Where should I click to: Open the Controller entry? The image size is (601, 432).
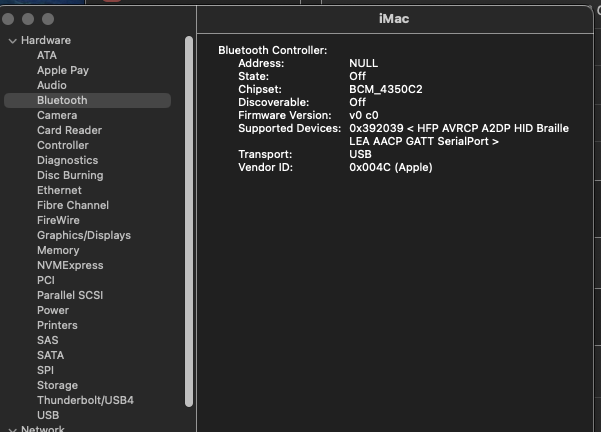(x=63, y=145)
